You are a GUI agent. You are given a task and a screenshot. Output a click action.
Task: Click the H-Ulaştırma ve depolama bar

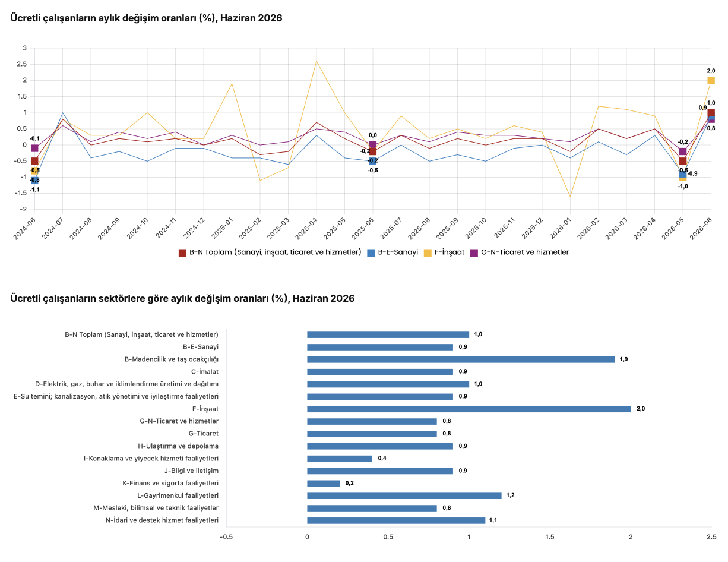(380, 446)
